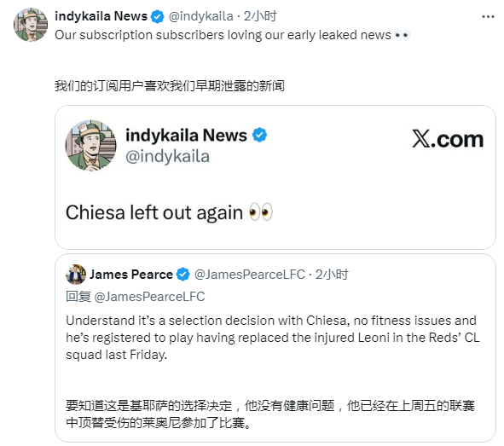Click verified badge next to James Pearce
This screenshot has width=504, height=446.
point(183,275)
